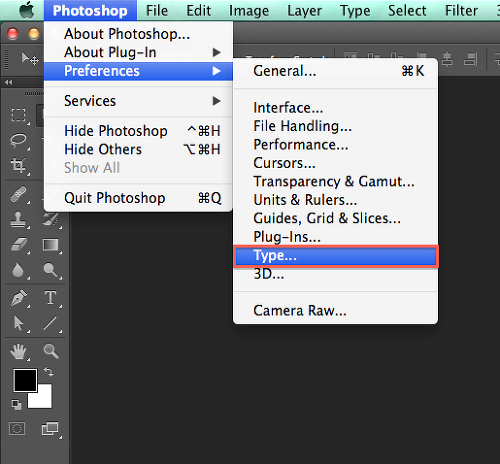Open Camera Raw... preferences
Viewport: 500px width, 464px height.
point(336,311)
